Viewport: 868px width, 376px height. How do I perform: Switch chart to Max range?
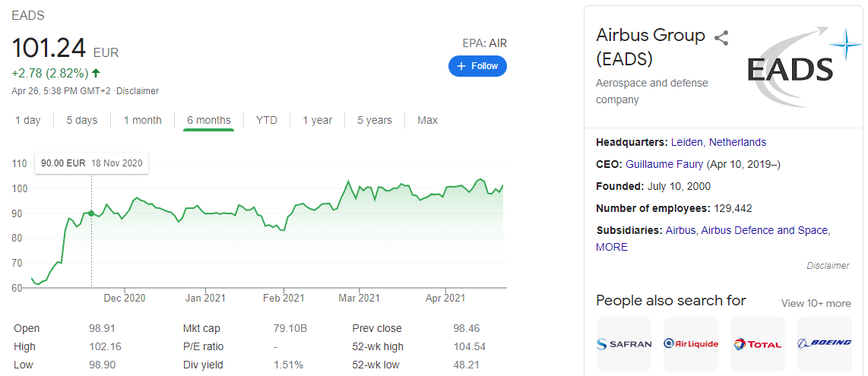[x=427, y=120]
